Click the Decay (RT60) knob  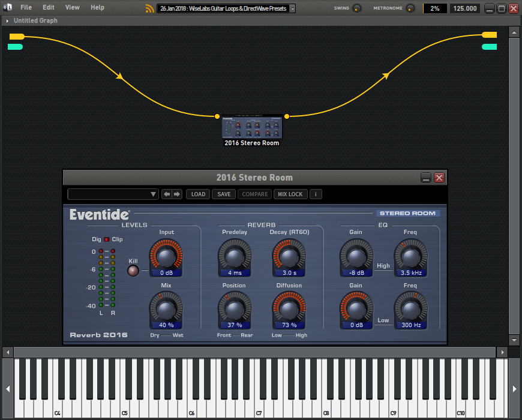click(x=289, y=256)
